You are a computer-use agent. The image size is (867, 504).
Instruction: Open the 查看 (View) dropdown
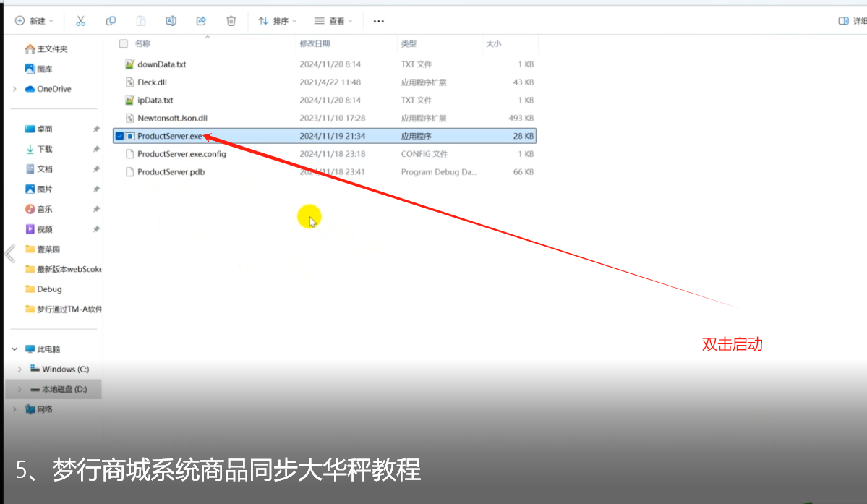[333, 21]
